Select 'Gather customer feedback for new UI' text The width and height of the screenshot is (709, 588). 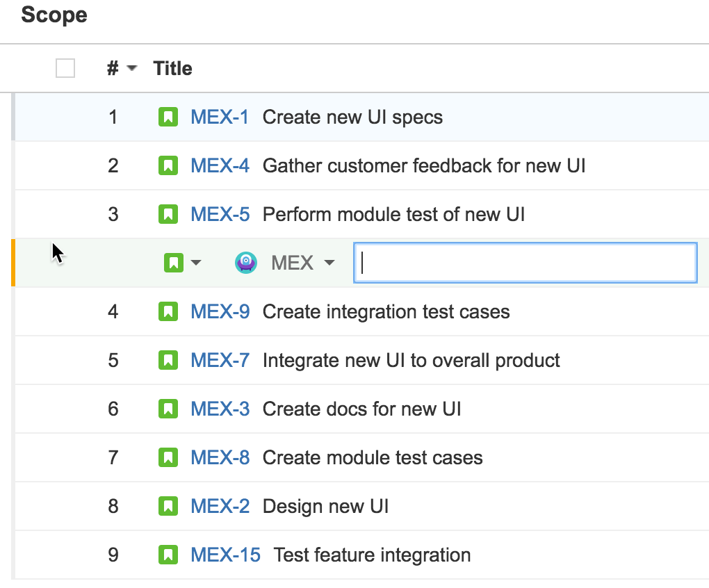[x=424, y=165]
